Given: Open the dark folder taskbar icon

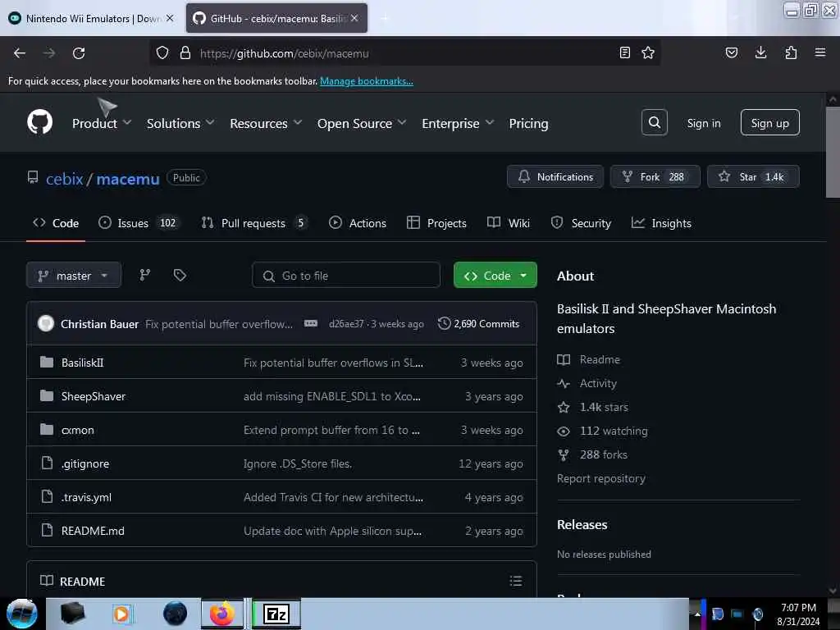Looking at the screenshot, I should click(72, 614).
